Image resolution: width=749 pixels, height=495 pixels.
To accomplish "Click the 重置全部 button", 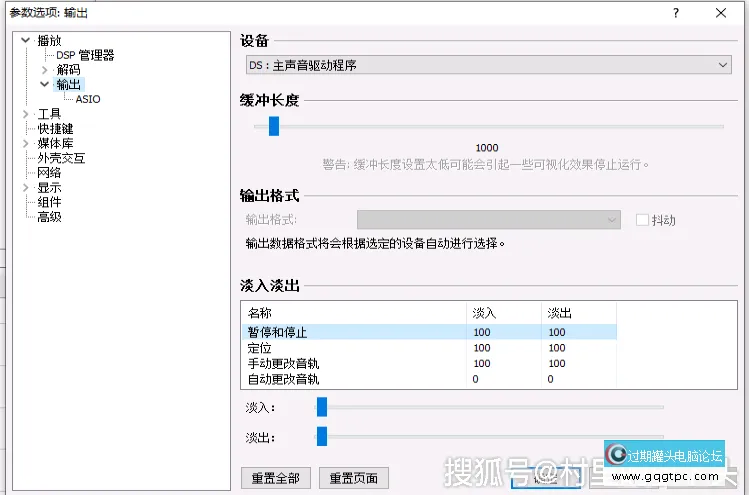I will pos(276,478).
